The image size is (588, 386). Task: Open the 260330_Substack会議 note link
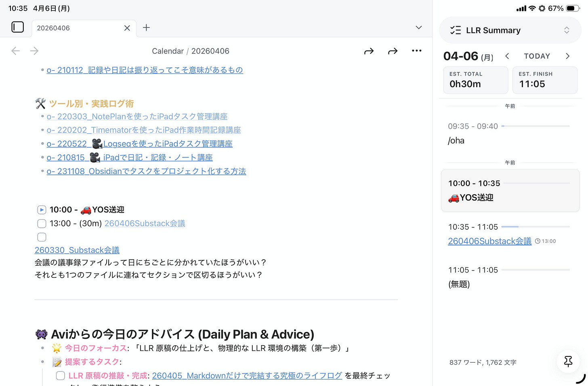click(x=77, y=250)
